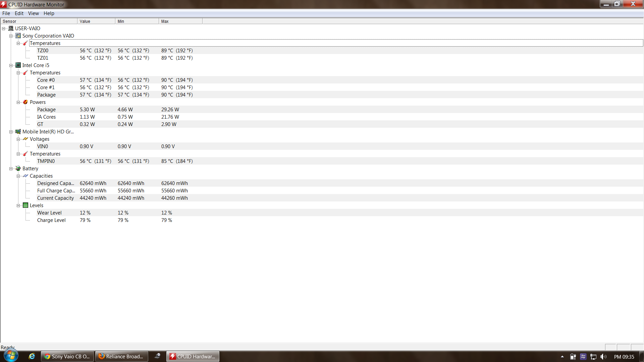Select the TMPIN0 temperature row
The image size is (644, 362).
click(340, 161)
